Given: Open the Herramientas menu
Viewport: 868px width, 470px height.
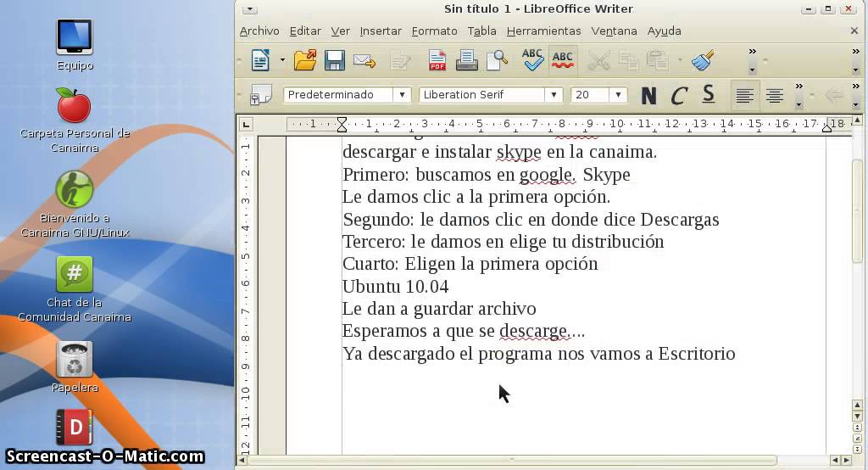Looking at the screenshot, I should point(543,31).
